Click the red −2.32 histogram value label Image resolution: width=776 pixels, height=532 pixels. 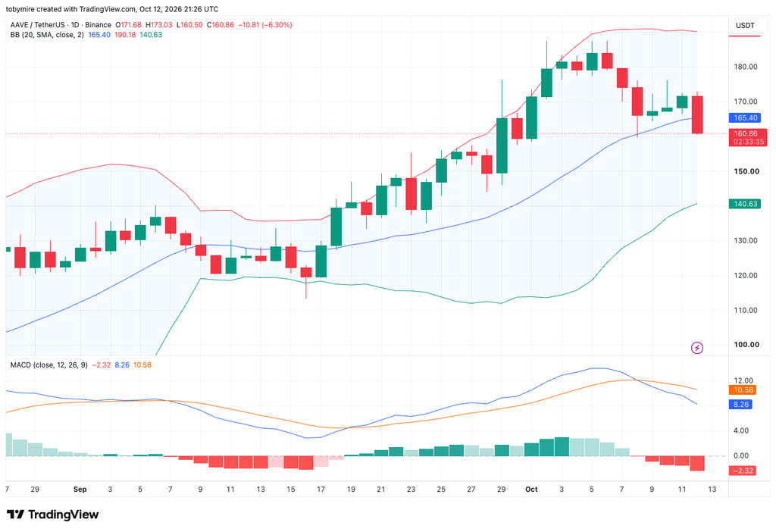pyautogui.click(x=743, y=471)
